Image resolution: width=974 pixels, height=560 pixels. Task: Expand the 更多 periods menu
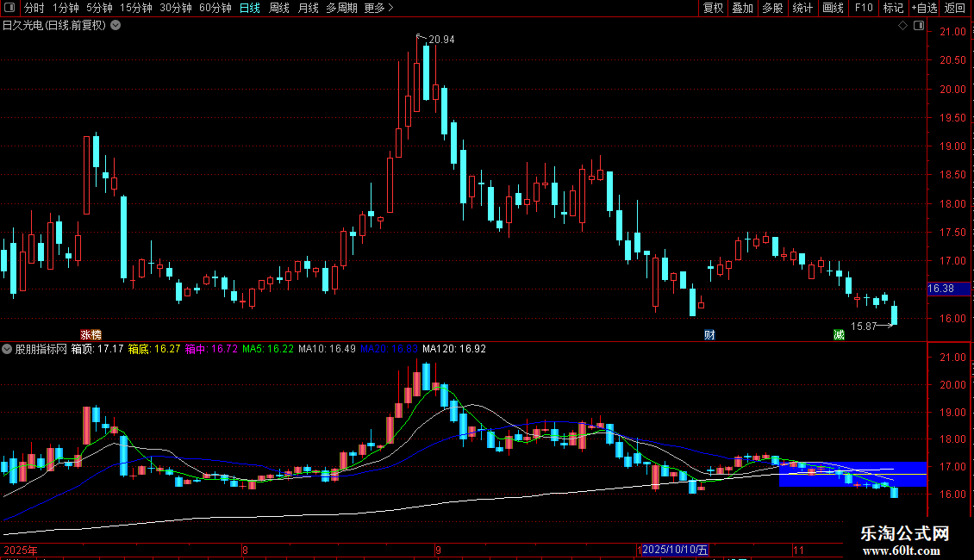pyautogui.click(x=378, y=8)
